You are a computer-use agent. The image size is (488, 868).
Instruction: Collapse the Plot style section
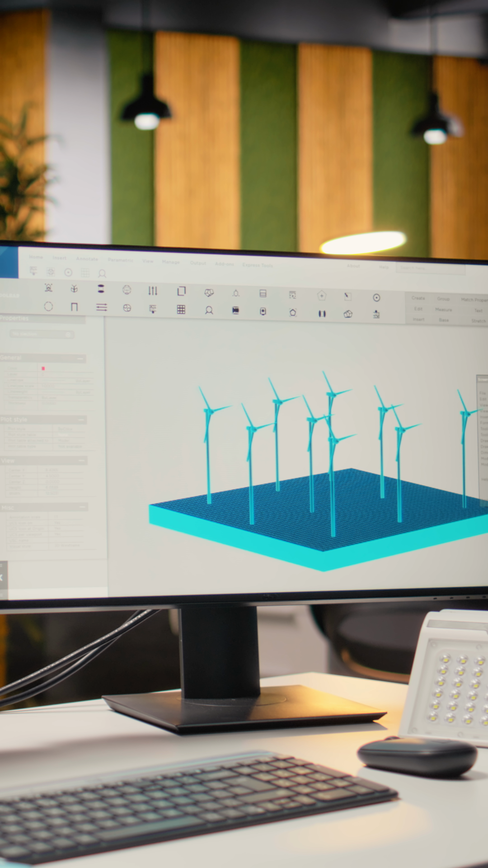coord(81,420)
